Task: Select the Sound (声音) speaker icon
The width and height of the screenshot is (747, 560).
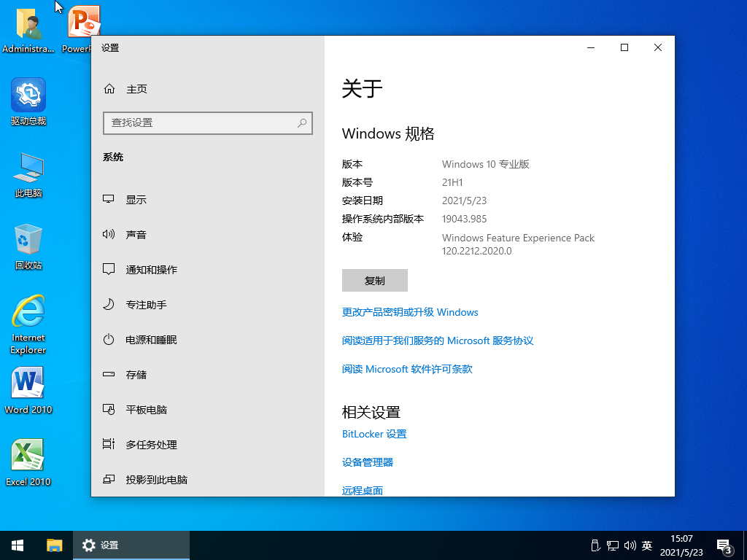Action: tap(109, 234)
